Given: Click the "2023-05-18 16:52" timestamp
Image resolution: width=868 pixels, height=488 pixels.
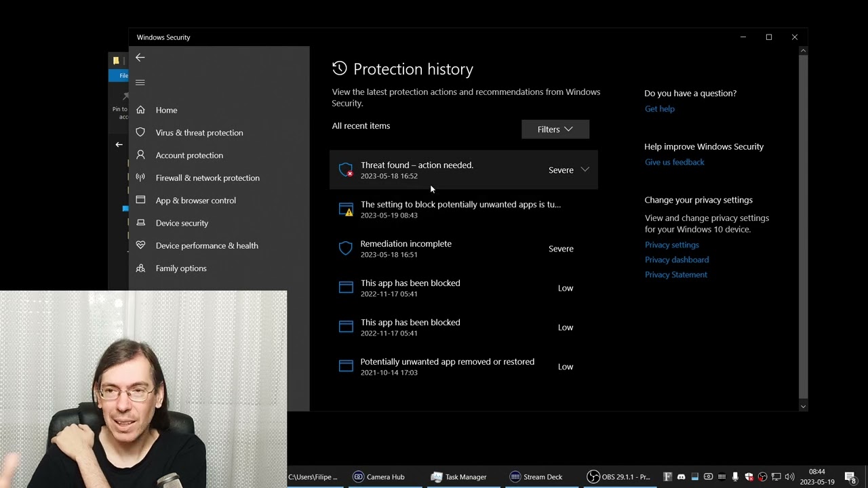Looking at the screenshot, I should click(x=389, y=176).
